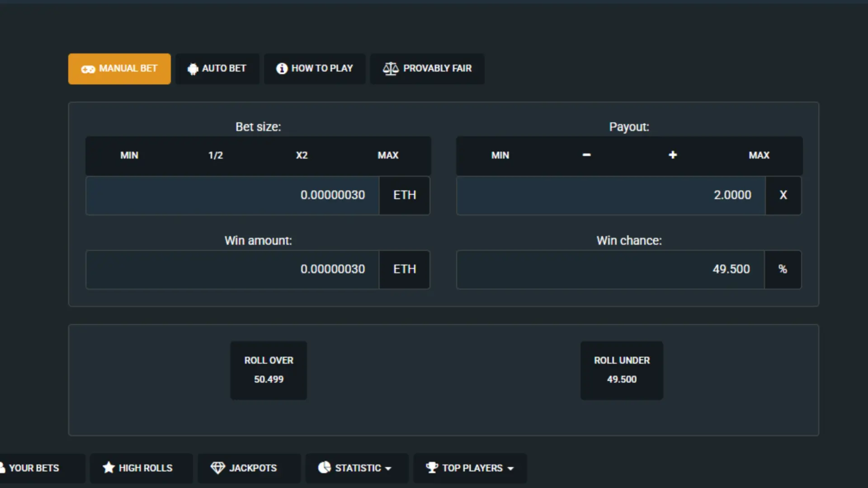Expand the Statistic dropdown arrow
Screen dimensions: 868x488
(388, 469)
